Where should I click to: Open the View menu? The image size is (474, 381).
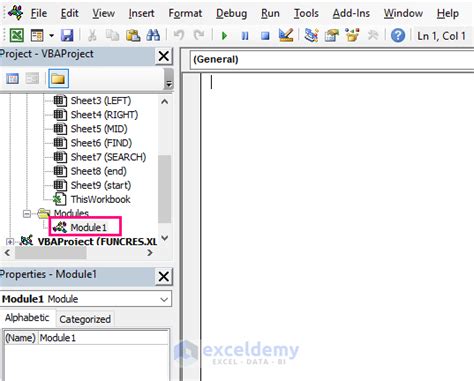(x=103, y=13)
